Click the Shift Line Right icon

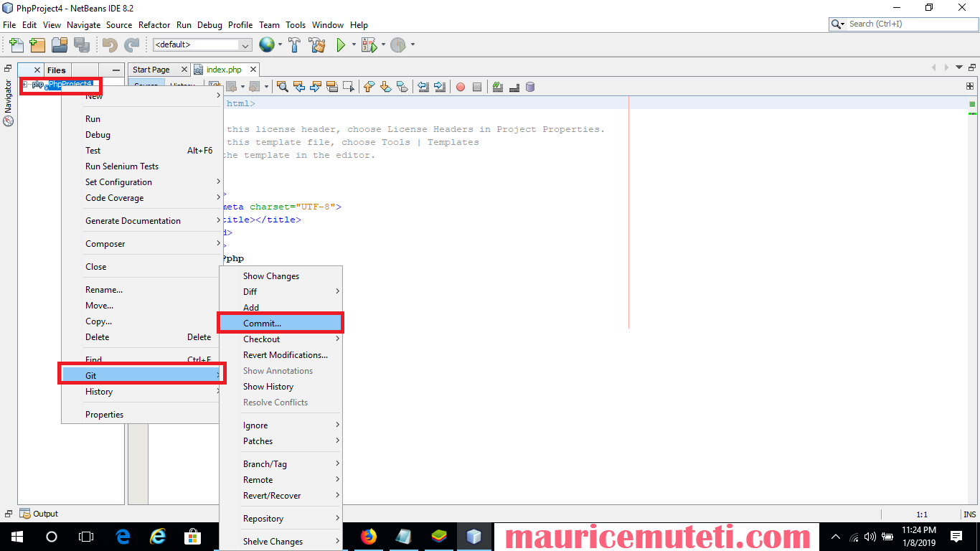coord(440,87)
